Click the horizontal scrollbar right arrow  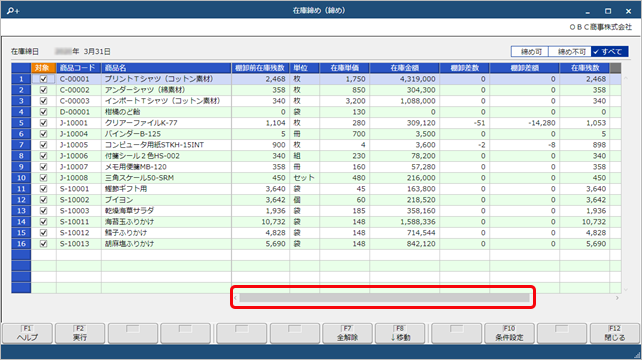click(x=617, y=298)
